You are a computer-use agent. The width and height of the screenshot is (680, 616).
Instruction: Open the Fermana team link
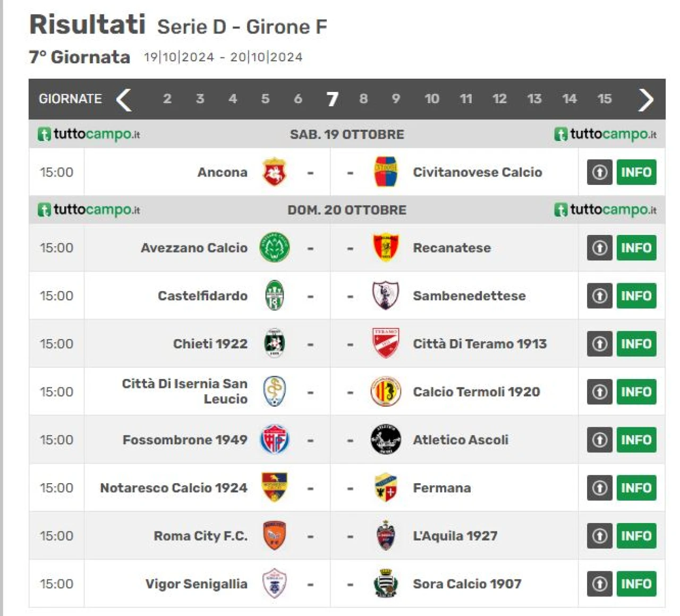coord(442,488)
